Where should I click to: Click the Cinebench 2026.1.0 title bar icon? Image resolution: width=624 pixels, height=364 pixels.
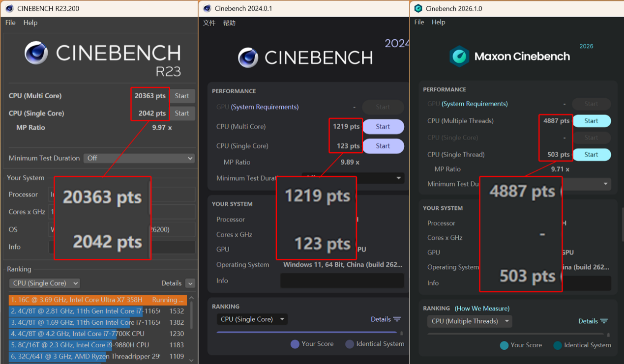pyautogui.click(x=418, y=8)
